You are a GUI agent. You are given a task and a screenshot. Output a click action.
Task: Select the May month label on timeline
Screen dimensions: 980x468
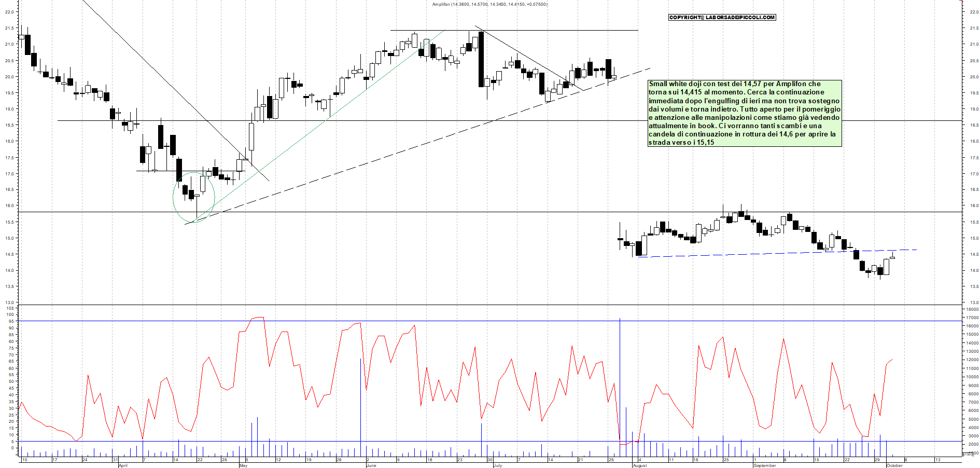click(243, 465)
